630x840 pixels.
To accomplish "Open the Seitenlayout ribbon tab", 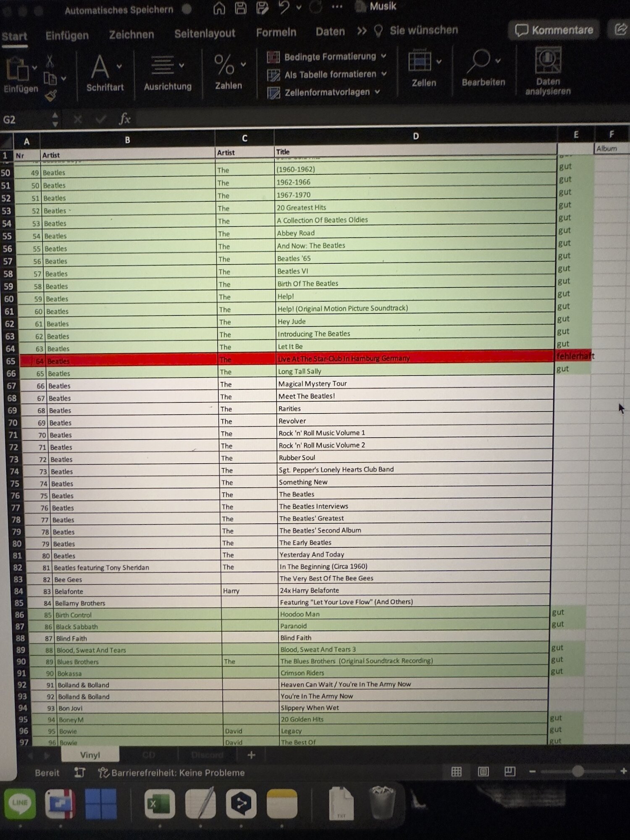I will click(205, 34).
